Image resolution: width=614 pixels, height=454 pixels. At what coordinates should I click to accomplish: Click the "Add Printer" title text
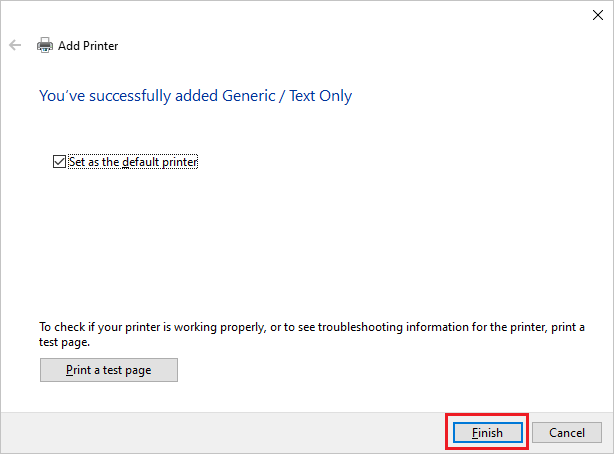tap(89, 45)
